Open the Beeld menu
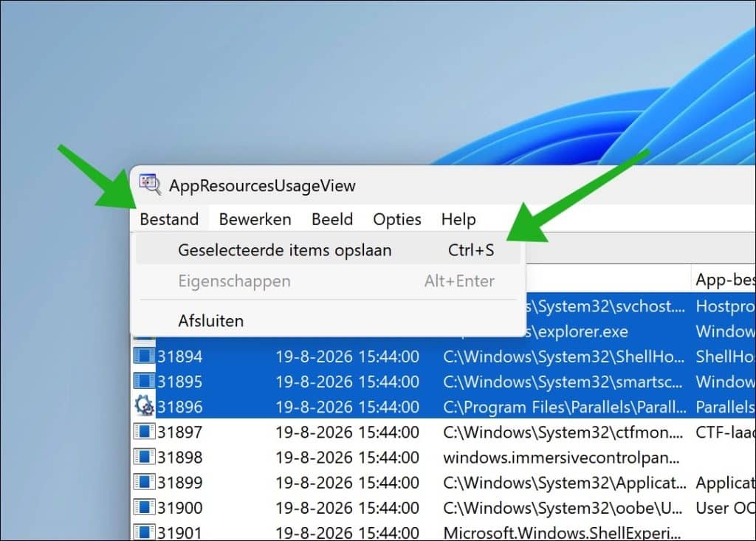This screenshot has width=756, height=541. tap(332, 219)
